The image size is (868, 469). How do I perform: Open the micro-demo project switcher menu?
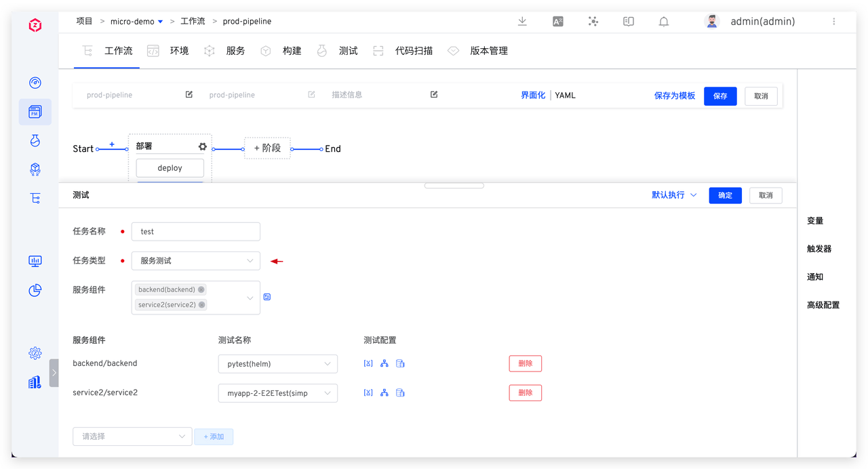coord(136,21)
